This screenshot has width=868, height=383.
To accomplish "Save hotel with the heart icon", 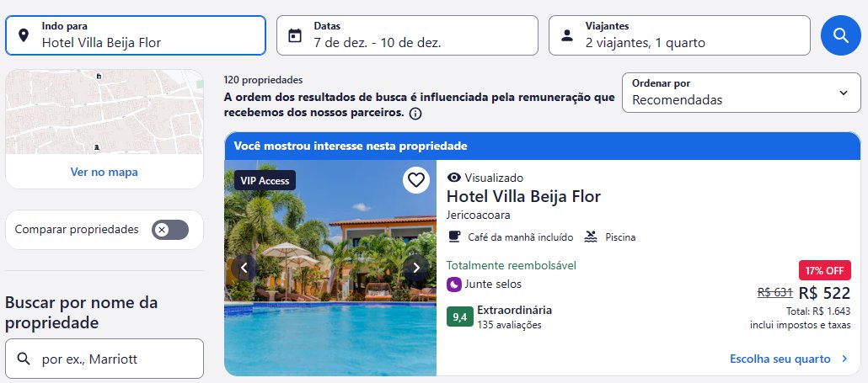I will pos(416,180).
